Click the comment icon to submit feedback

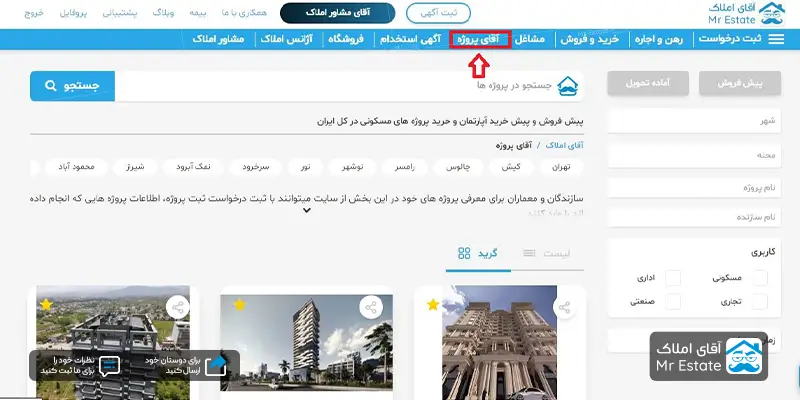(x=110, y=366)
